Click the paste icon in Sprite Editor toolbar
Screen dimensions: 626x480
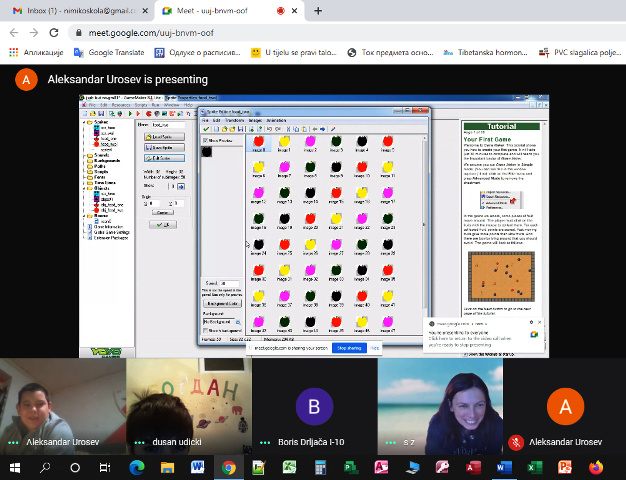pos(304,129)
